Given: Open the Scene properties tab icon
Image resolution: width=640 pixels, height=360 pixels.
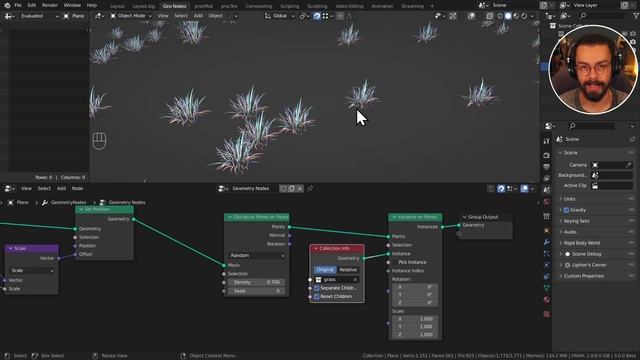Looking at the screenshot, I should click(x=547, y=190).
